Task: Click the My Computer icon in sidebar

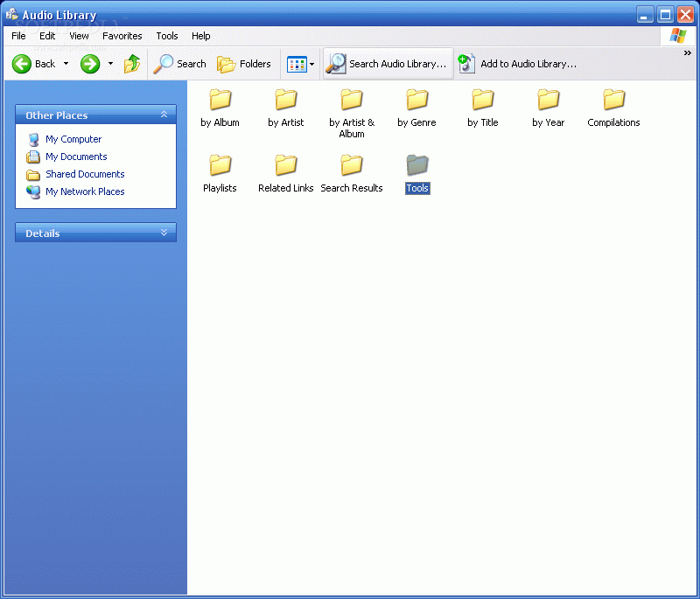Action: coord(33,140)
